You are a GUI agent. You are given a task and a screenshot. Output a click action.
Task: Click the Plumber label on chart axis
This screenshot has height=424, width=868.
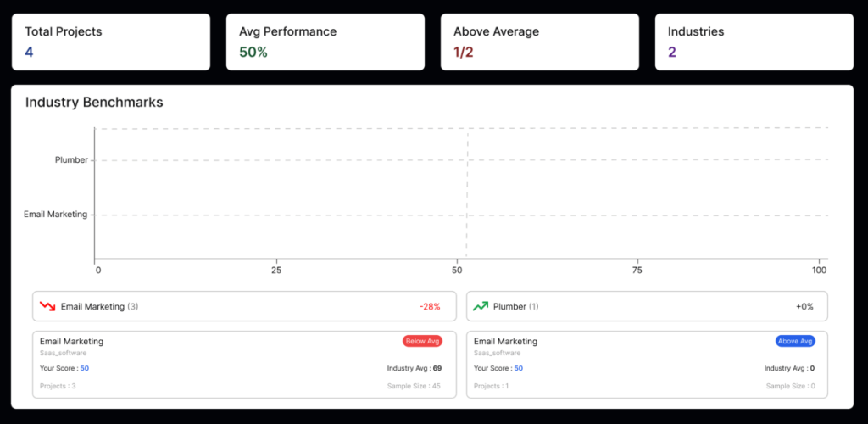(71, 159)
